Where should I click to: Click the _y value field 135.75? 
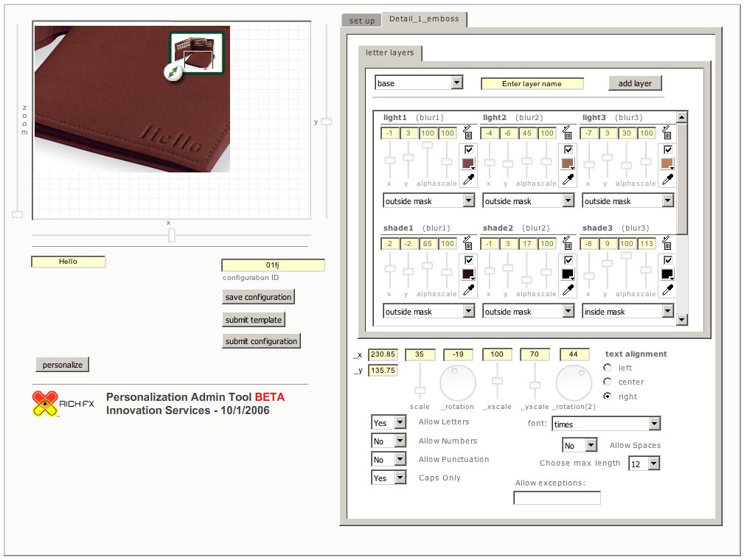[383, 371]
